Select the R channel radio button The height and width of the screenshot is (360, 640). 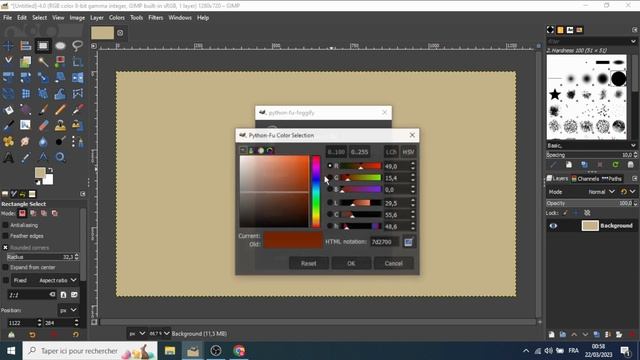[x=330, y=166]
